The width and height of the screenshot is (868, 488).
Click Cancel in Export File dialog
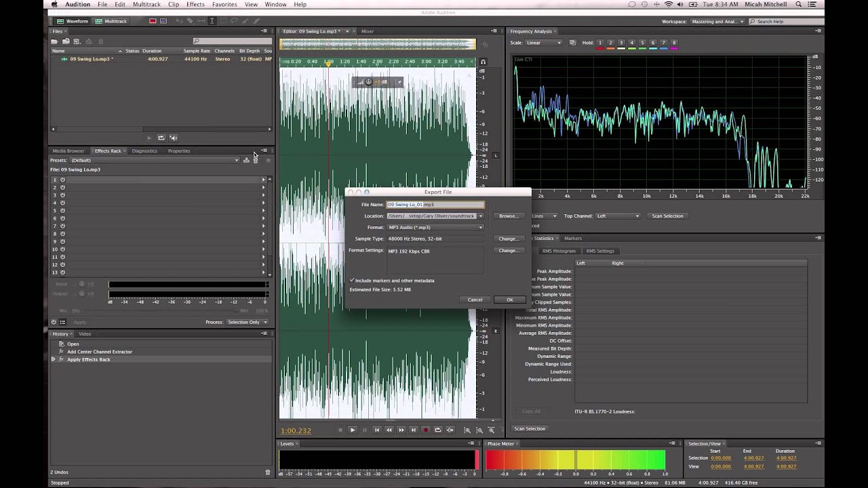(475, 300)
